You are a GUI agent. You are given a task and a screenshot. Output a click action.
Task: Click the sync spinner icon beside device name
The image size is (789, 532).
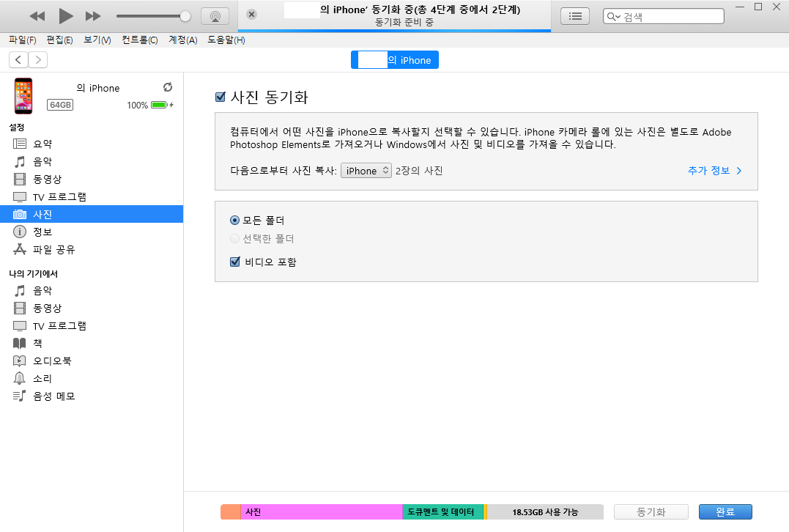click(168, 87)
